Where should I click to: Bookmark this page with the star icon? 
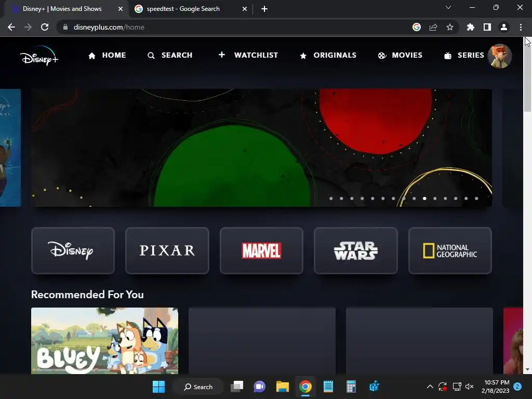click(450, 27)
